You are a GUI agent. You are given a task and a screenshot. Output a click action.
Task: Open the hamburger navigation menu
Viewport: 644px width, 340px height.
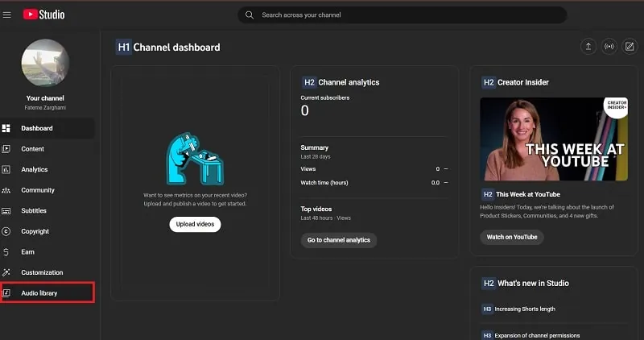tap(7, 15)
